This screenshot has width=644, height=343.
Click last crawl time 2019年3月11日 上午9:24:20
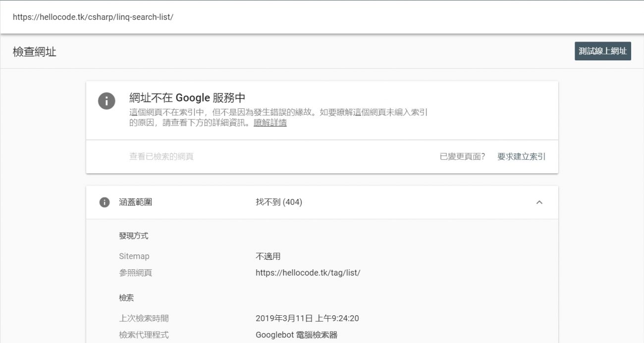307,318
